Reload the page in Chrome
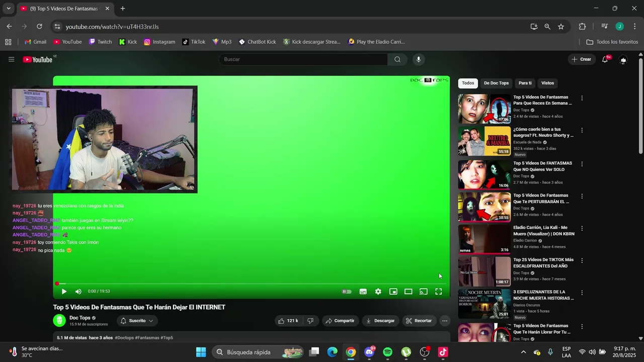This screenshot has width=644, height=362. point(39,27)
